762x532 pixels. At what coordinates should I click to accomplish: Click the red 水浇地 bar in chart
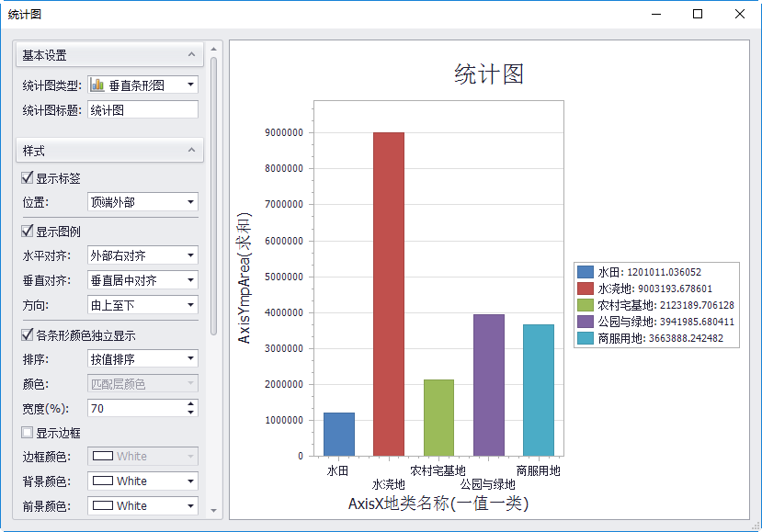[388, 294]
